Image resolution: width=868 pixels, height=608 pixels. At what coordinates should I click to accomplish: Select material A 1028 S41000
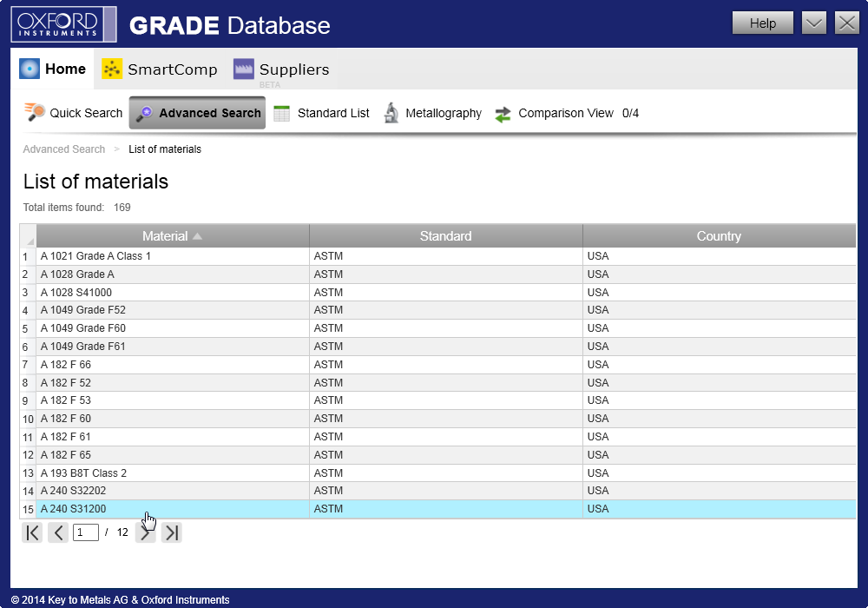point(437,293)
